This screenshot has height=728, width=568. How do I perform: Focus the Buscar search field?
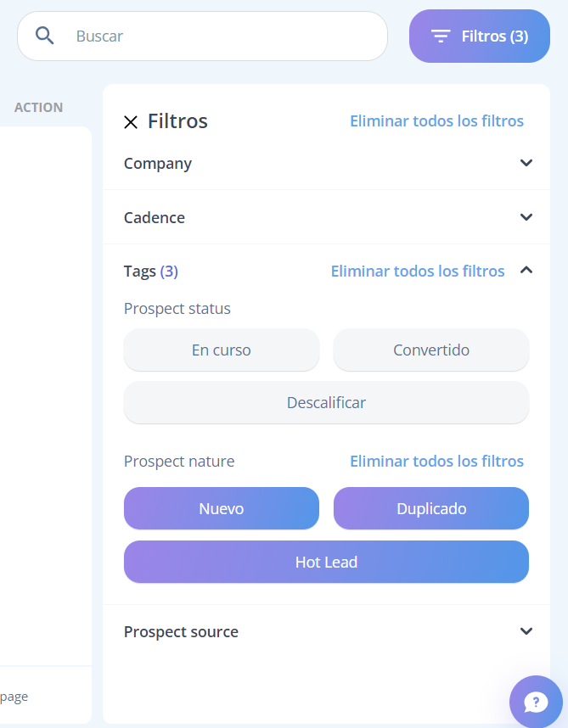pyautogui.click(x=202, y=36)
